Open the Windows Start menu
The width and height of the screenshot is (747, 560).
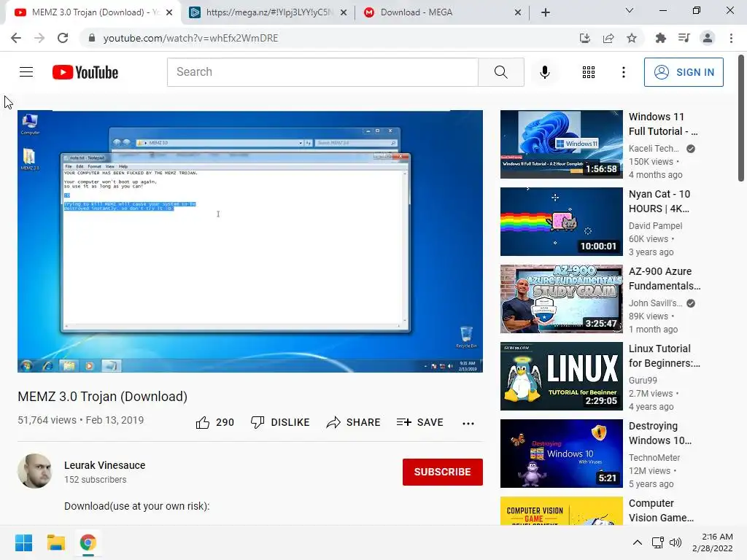23,542
